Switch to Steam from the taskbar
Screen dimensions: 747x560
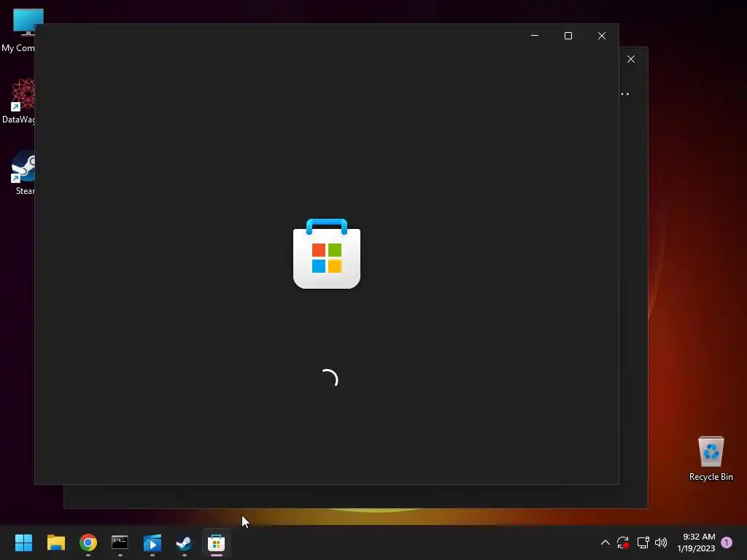click(x=185, y=542)
